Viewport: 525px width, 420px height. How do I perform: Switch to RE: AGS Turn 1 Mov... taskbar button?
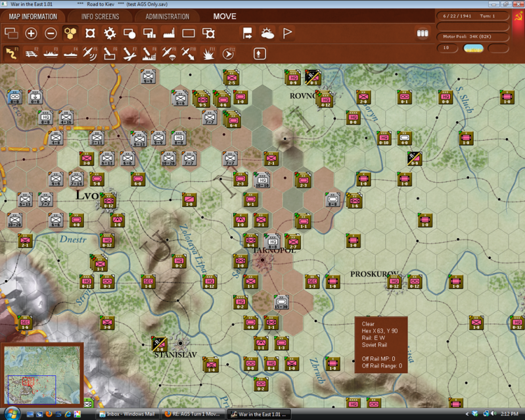(194, 414)
